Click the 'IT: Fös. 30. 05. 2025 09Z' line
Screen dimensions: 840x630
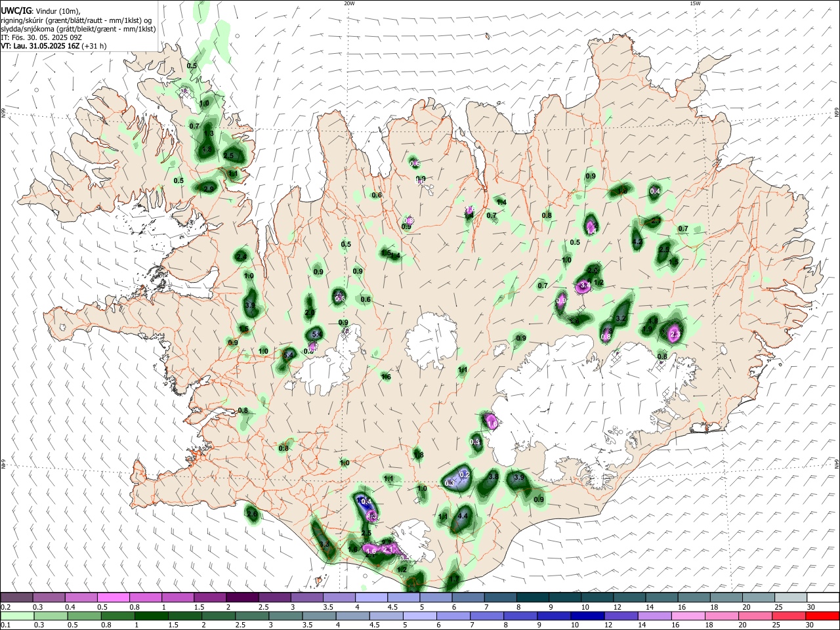(x=41, y=37)
